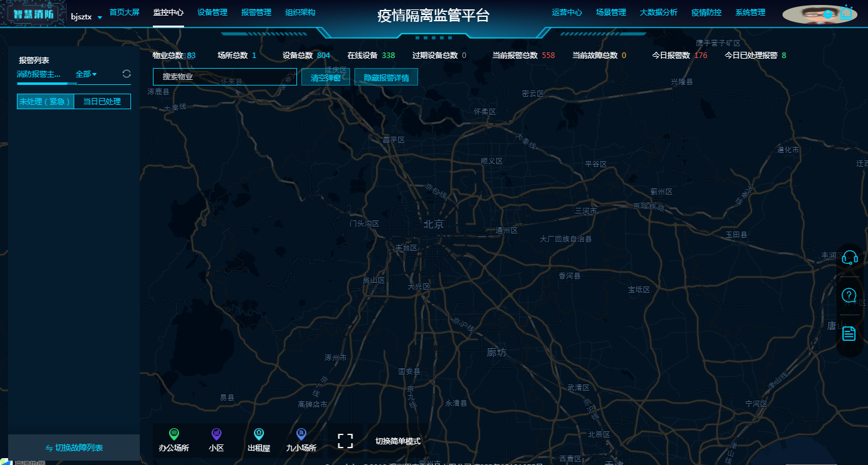Toggle 切换简单模式 map mode

point(397,441)
